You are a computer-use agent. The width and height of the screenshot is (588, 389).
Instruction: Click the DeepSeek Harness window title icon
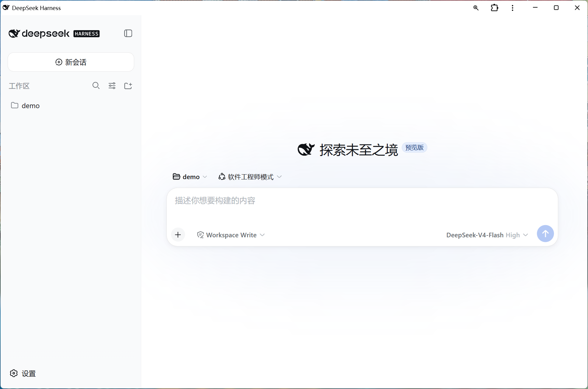click(6, 8)
